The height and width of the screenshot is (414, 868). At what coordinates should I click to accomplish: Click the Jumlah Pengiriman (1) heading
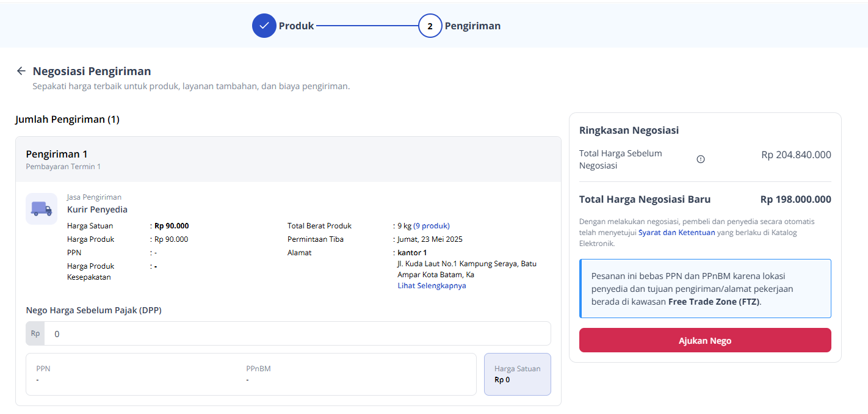coord(67,120)
